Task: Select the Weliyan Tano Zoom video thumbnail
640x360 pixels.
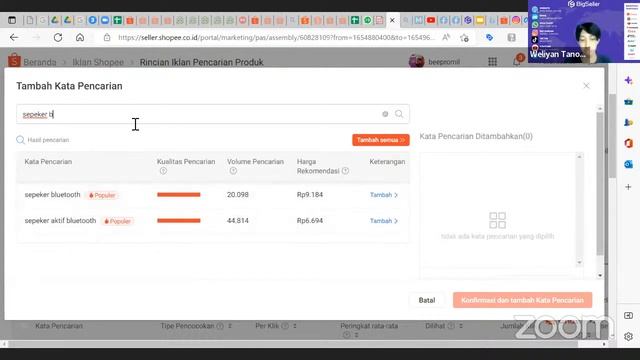Action: click(x=584, y=31)
